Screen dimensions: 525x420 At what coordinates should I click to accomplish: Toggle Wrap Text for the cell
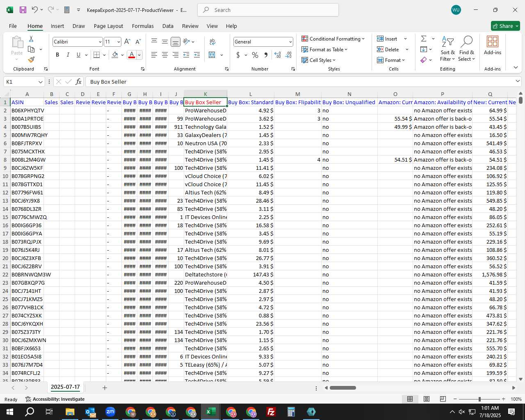pos(212,42)
